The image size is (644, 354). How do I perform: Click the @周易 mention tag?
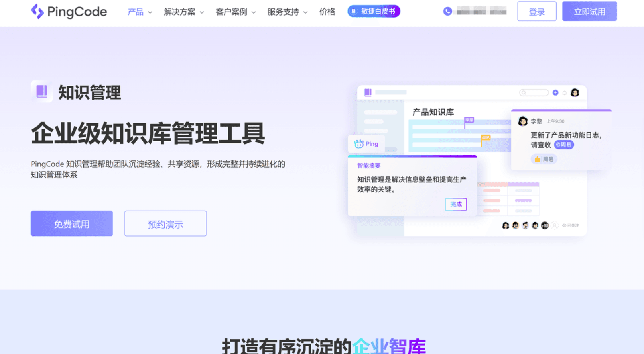click(x=564, y=145)
